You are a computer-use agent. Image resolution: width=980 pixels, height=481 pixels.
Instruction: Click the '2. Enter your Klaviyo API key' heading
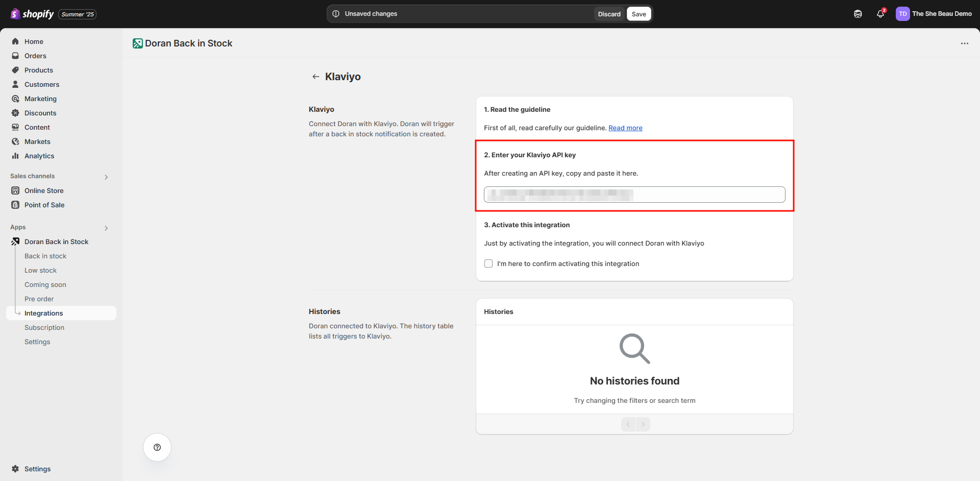tap(530, 155)
